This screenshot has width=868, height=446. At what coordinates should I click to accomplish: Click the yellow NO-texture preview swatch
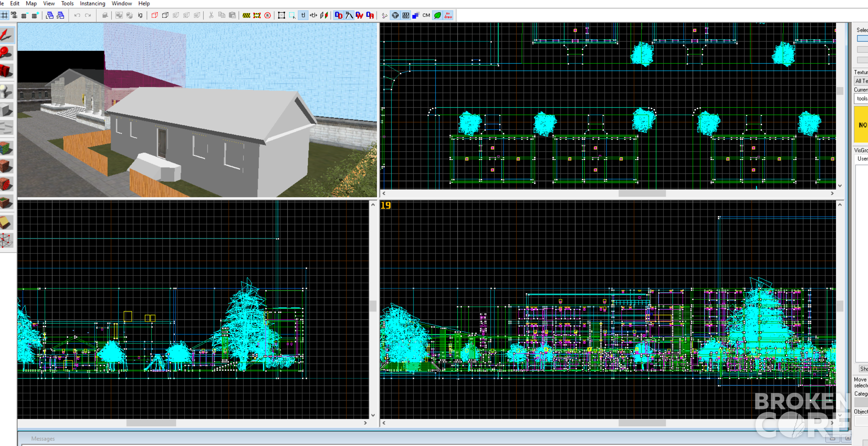click(x=861, y=124)
